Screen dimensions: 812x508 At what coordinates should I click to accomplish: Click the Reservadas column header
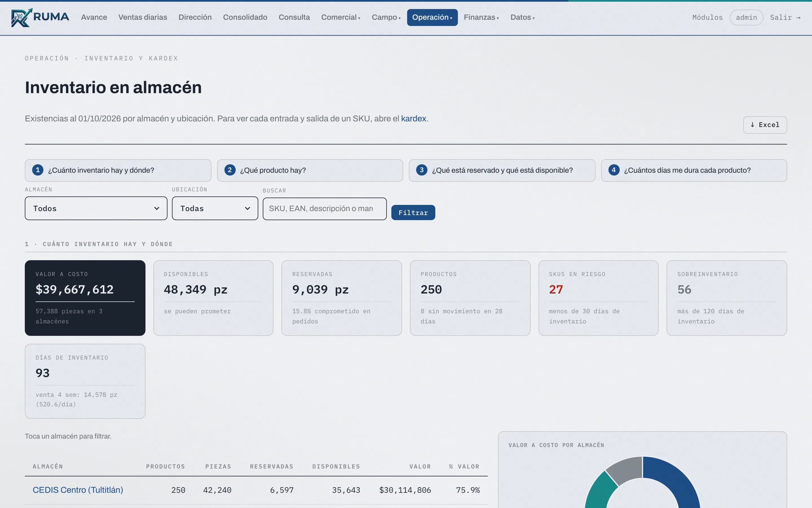pos(272,466)
